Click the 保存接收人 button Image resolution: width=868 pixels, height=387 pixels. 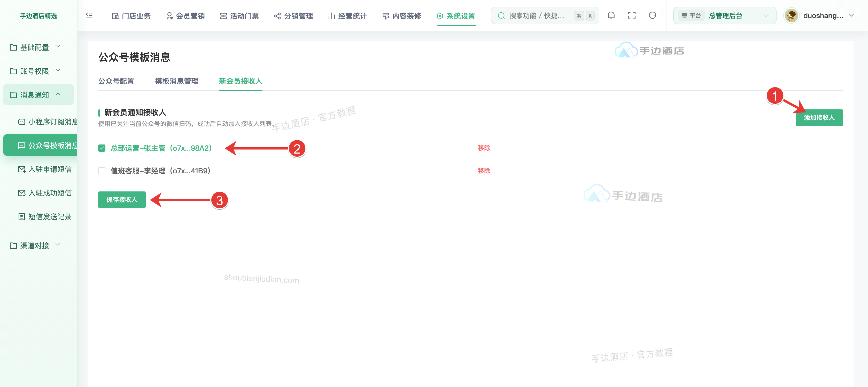click(x=122, y=199)
